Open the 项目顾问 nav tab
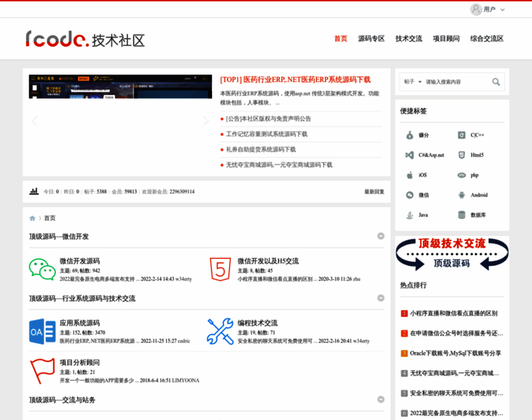Image resolution: width=532 pixels, height=420 pixels. [446, 38]
